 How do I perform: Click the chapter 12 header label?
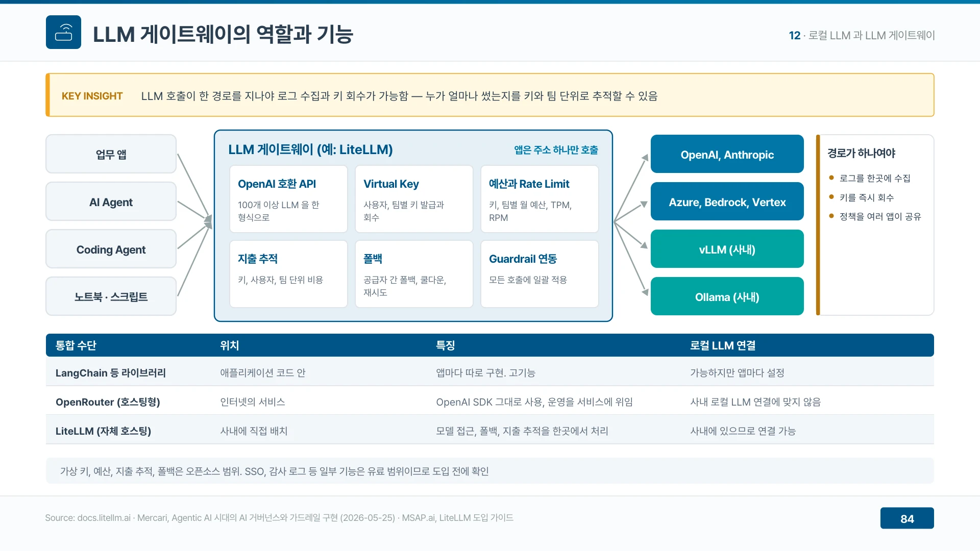click(x=862, y=35)
